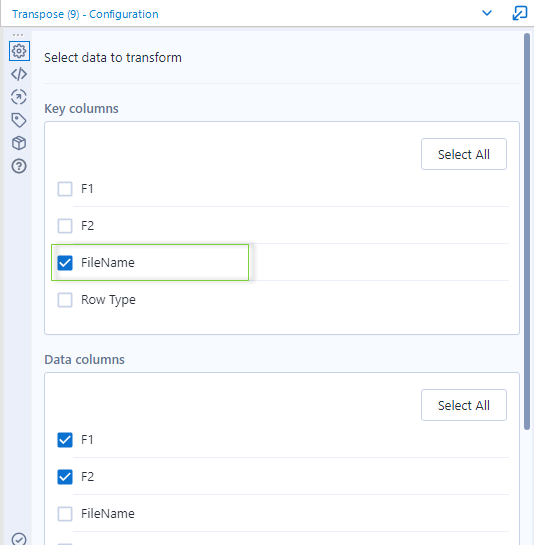
Task: Uncheck FileName in Key columns
Action: 65,263
